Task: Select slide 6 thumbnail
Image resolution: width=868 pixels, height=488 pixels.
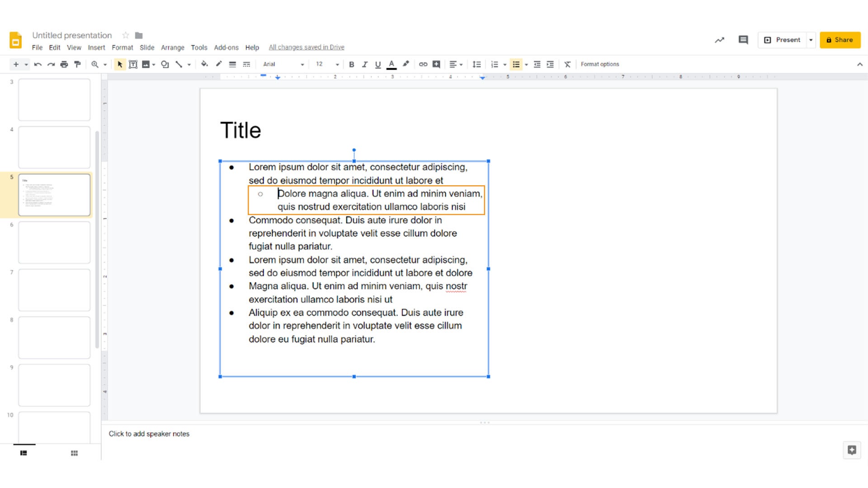Action: (x=54, y=241)
